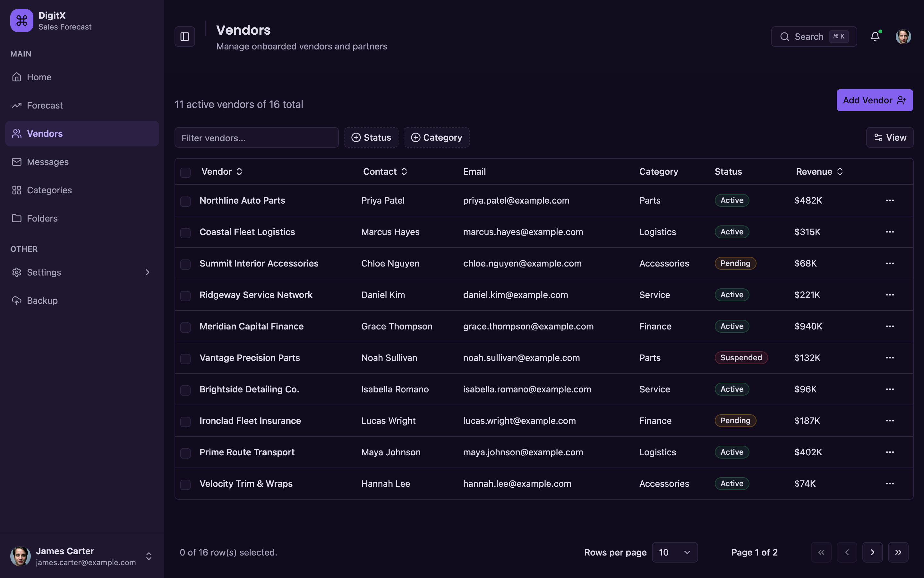Image resolution: width=924 pixels, height=578 pixels.
Task: Open row actions for Prime Route Transport
Action: 890,452
